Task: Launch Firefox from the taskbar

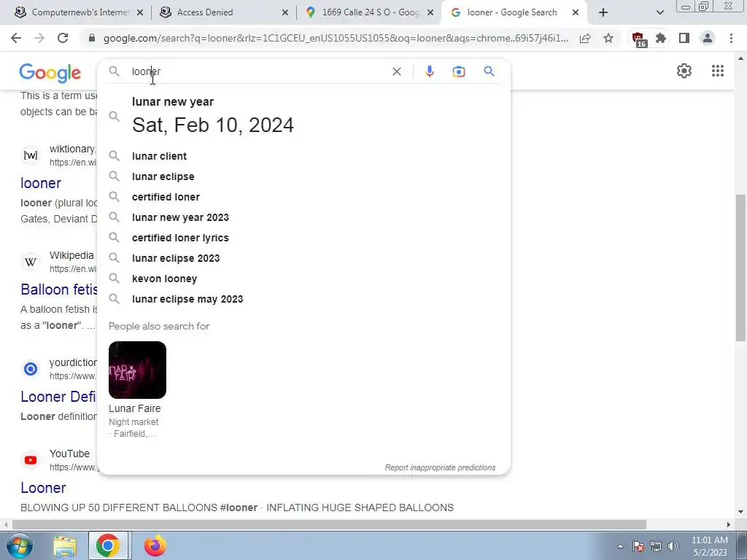Action: tap(155, 546)
